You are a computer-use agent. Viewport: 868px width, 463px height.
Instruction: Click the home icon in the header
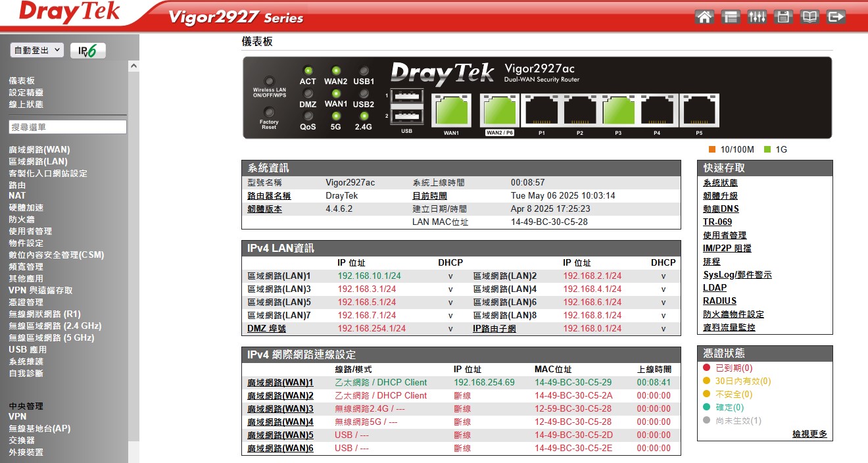704,17
